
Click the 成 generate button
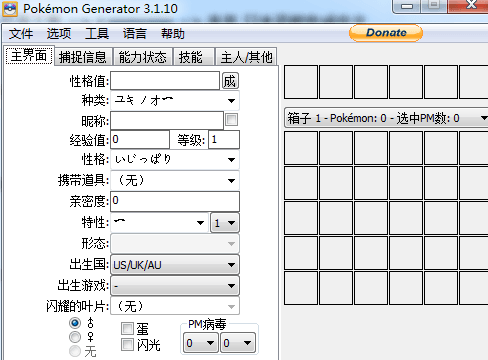(230, 81)
